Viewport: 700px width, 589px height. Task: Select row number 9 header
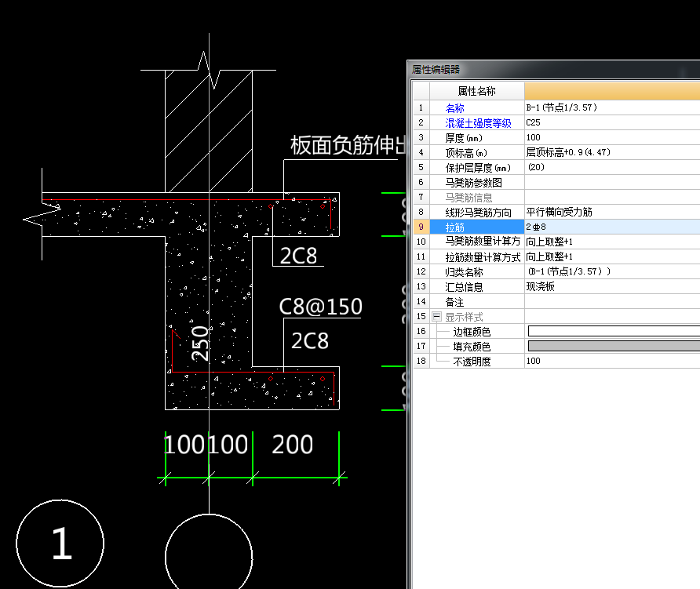coord(421,227)
